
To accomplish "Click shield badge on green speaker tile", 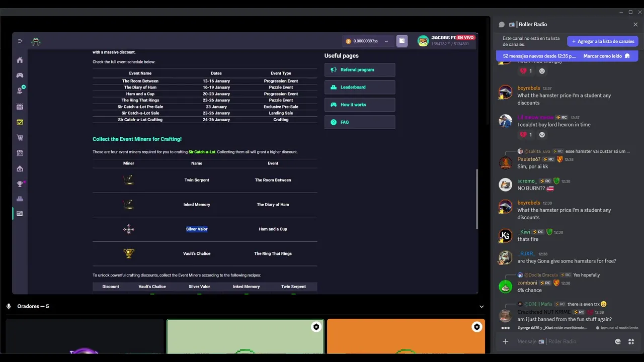I will (x=316, y=327).
